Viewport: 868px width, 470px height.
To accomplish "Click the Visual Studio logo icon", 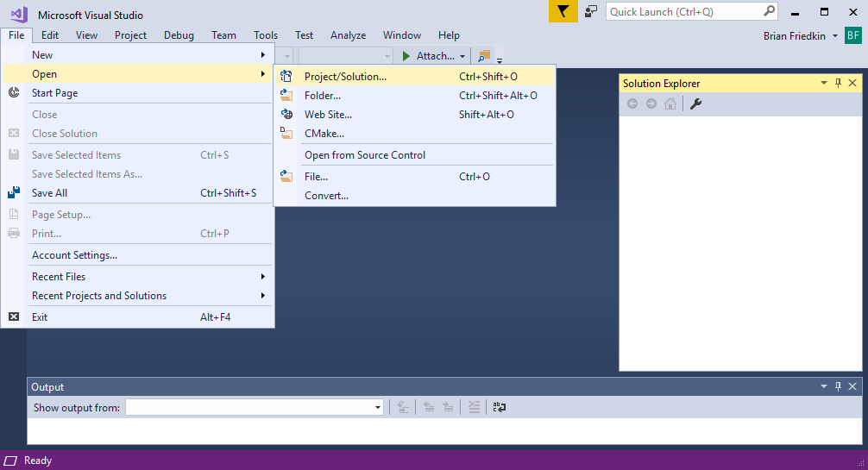I will [19, 15].
